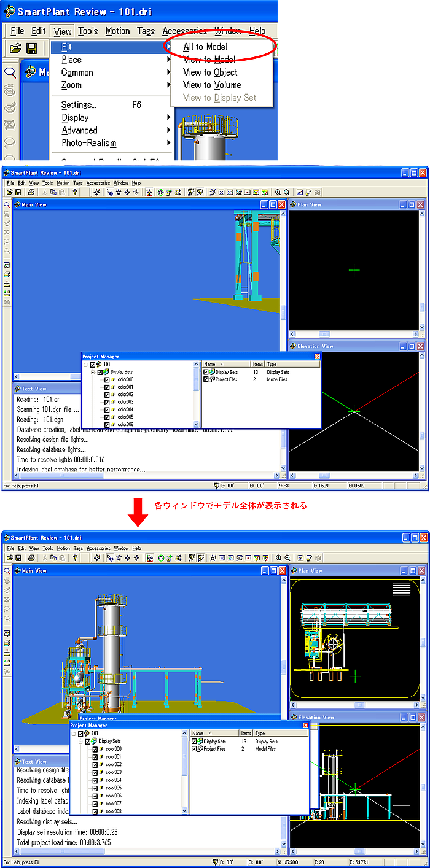Screen dimensions: 430x868
Task: Uncheck color005 in middle screenshot Project Manager
Action: pyautogui.click(x=107, y=417)
